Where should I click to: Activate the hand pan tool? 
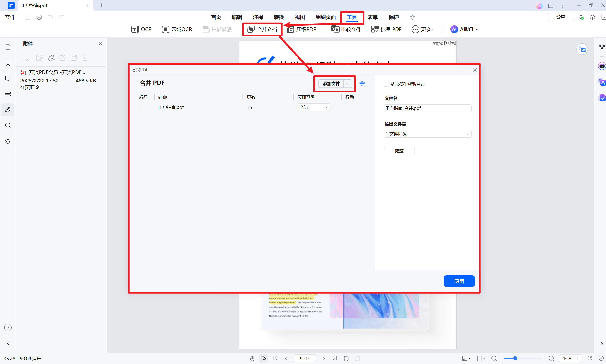click(252, 358)
